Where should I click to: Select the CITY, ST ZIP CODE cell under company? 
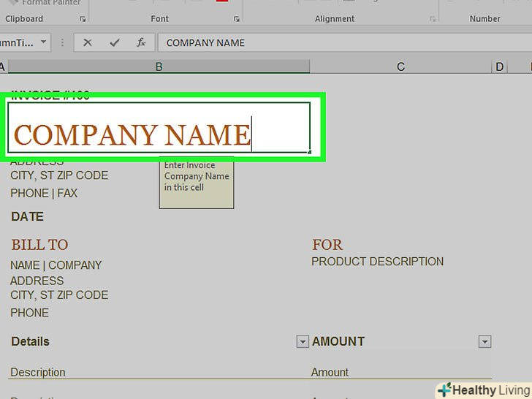pyautogui.click(x=59, y=175)
